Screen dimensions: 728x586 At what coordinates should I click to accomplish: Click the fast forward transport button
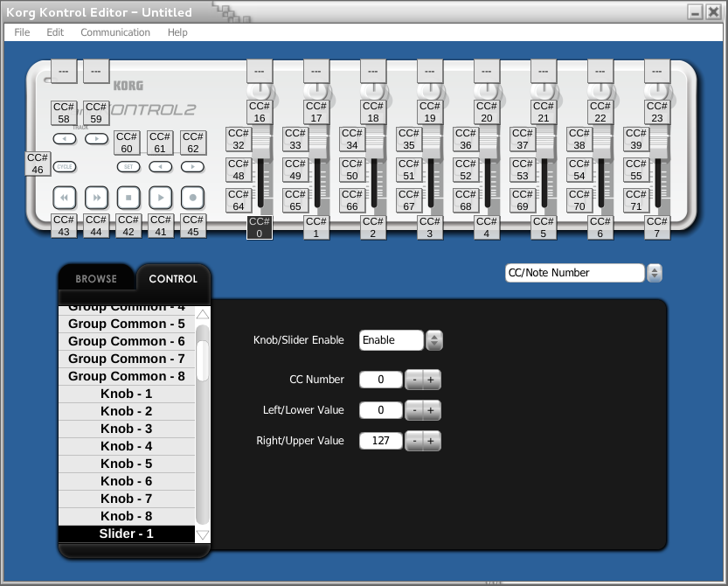pos(96,198)
